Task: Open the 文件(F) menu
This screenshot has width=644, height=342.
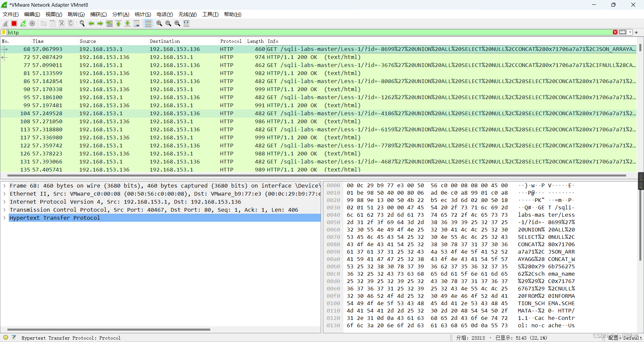Action: [11, 14]
